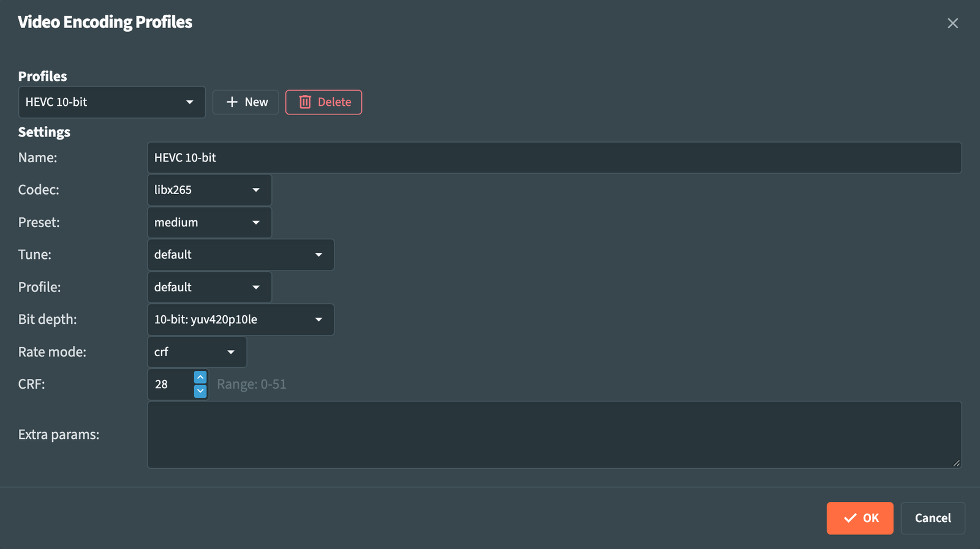Click the 'Range: 0-51' hint text

tap(252, 384)
